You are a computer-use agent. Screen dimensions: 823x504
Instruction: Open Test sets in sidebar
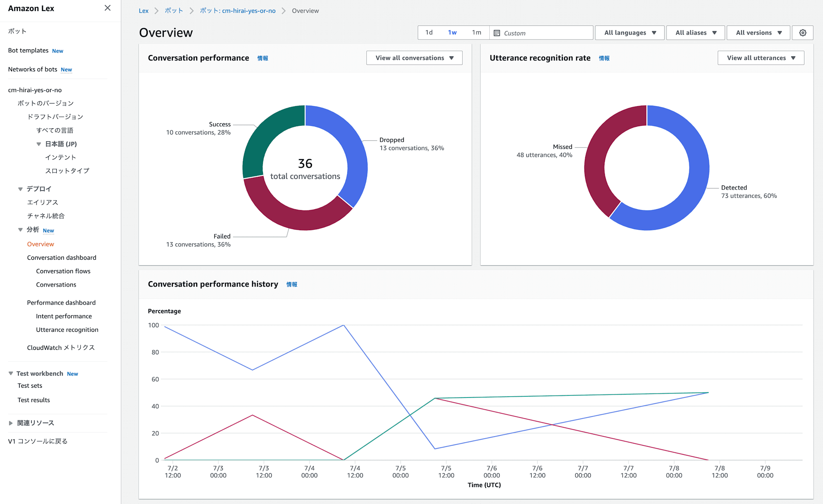pos(30,386)
